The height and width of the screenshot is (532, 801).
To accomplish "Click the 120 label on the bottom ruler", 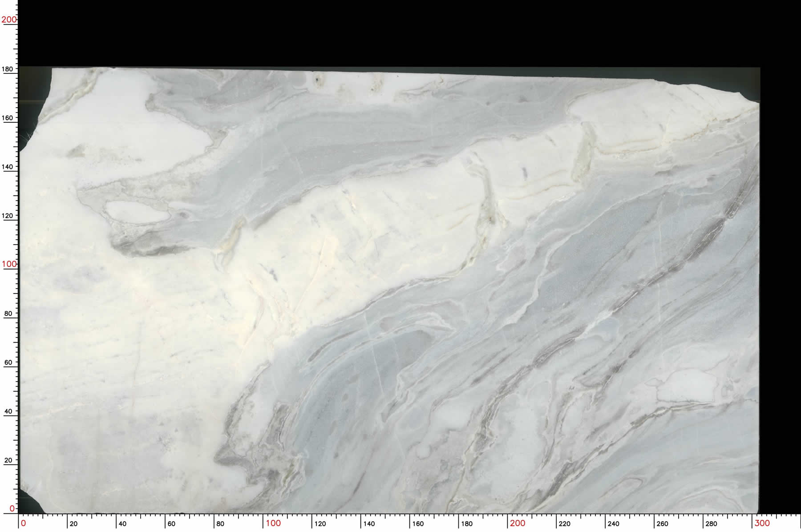I will pos(320,524).
